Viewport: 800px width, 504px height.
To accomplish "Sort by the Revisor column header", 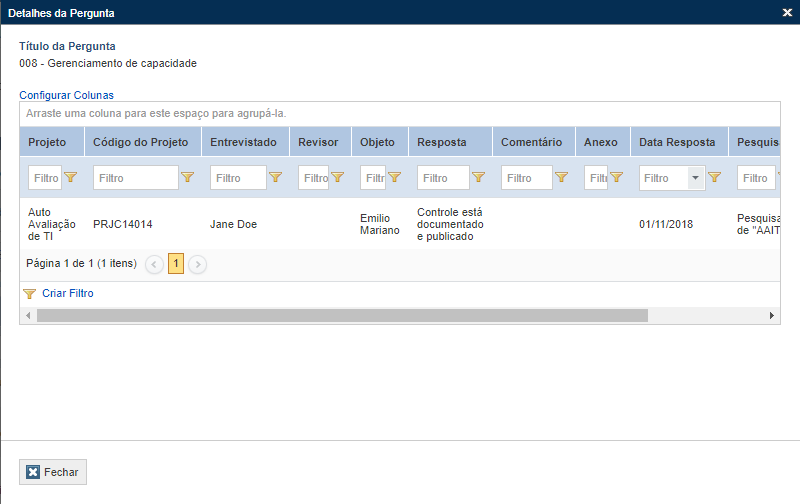I will pyautogui.click(x=320, y=142).
